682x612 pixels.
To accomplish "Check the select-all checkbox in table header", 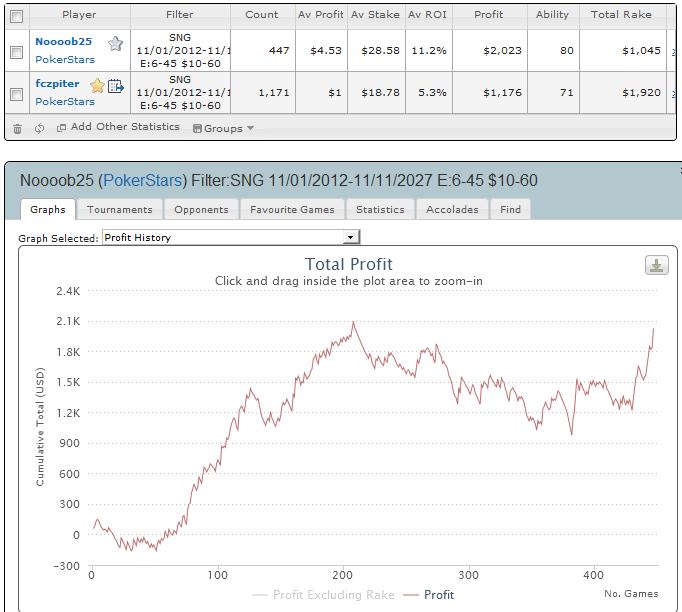I will [x=17, y=17].
